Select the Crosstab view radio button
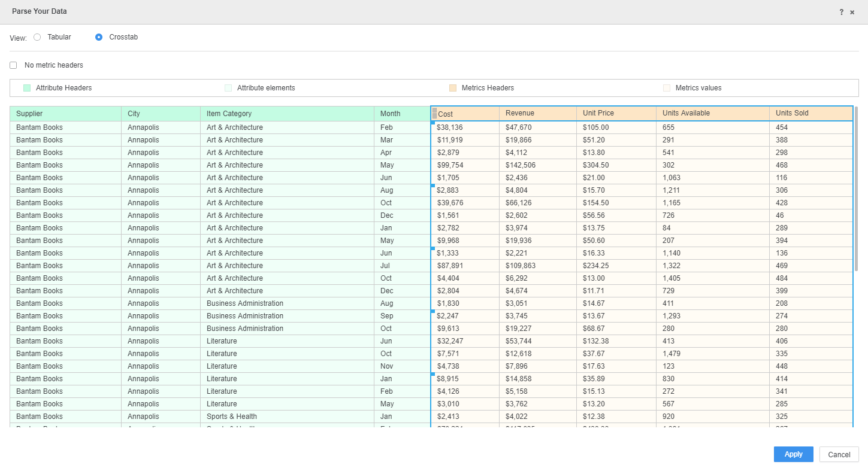Screen dimensions: 868x471 99,37
